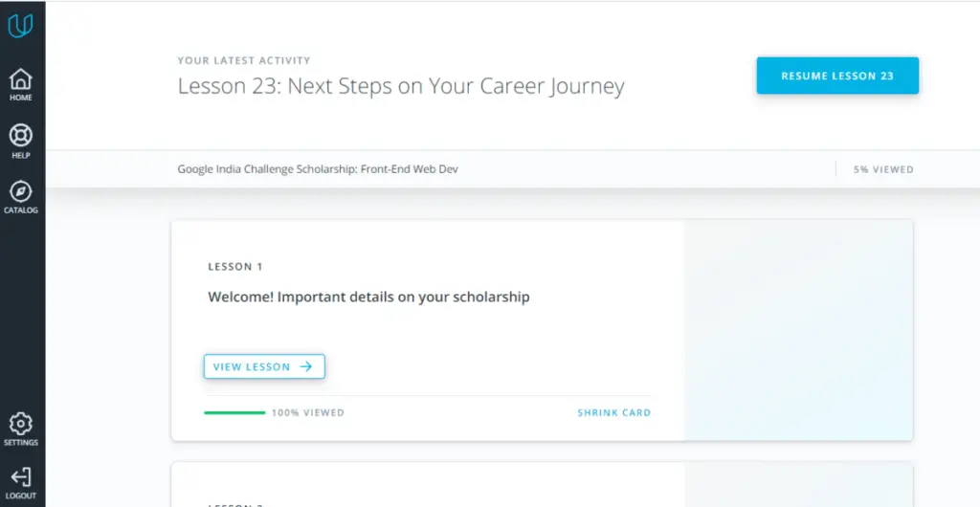Click the View Lesson button
Screen dimensions: 980x507
click(x=264, y=366)
